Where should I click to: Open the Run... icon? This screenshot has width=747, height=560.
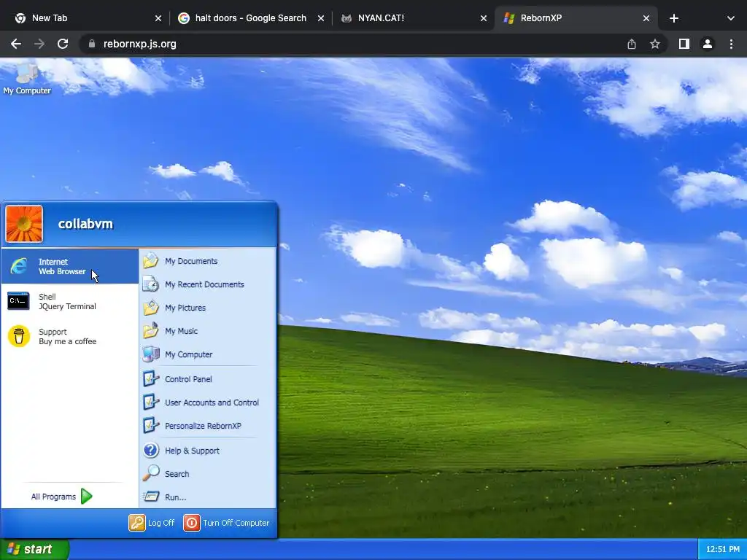151,497
